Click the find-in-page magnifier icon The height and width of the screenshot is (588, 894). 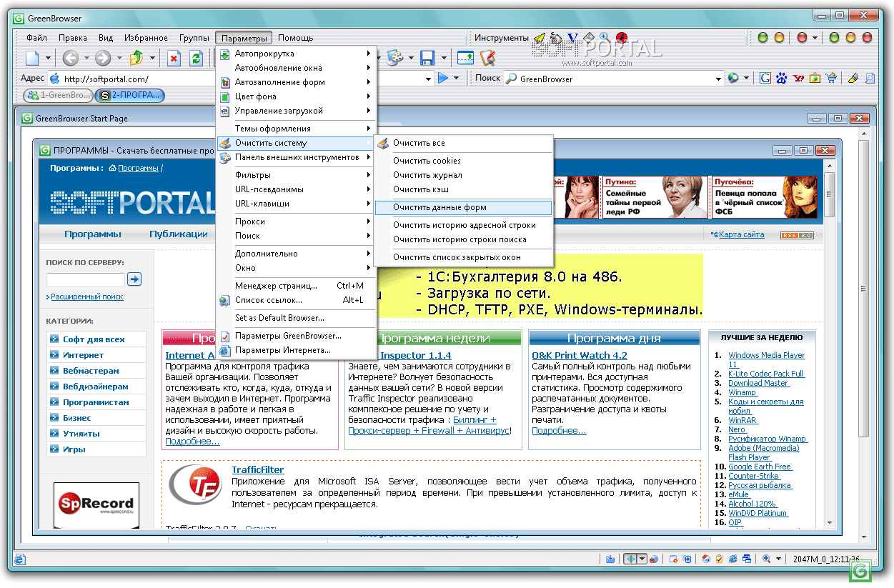[869, 78]
